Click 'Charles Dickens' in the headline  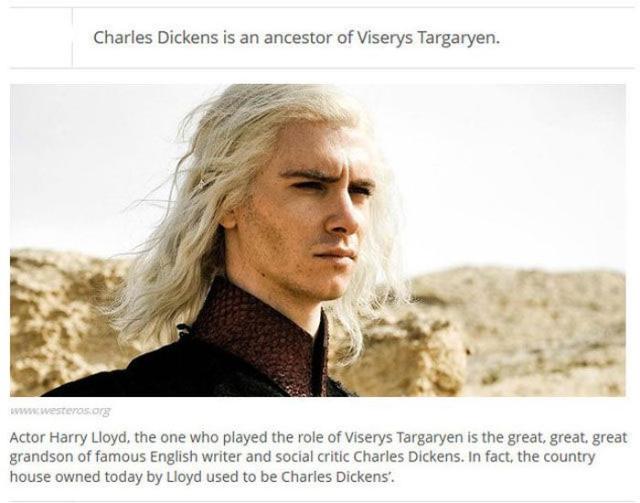tap(156, 38)
